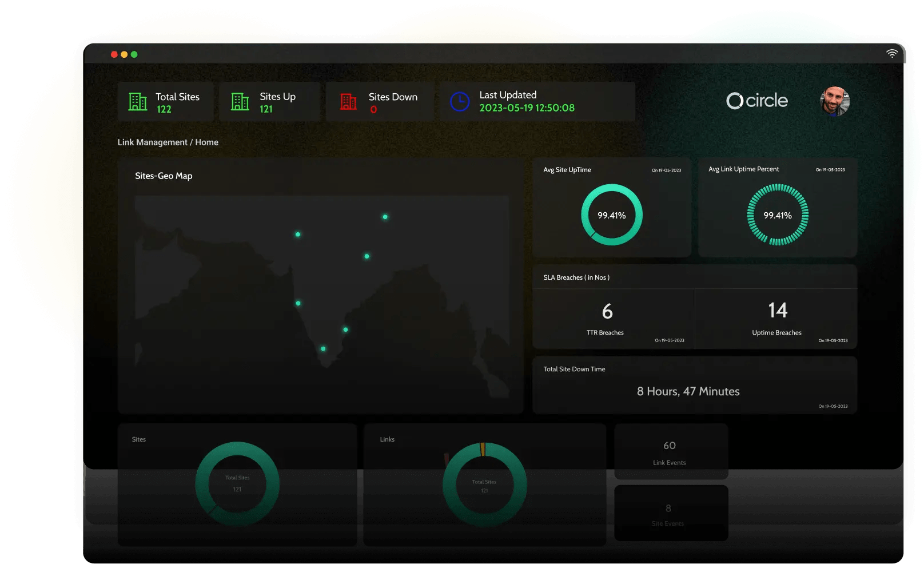The width and height of the screenshot is (924, 564).
Task: Click the southernmost site marker on the map
Action: pos(324,348)
